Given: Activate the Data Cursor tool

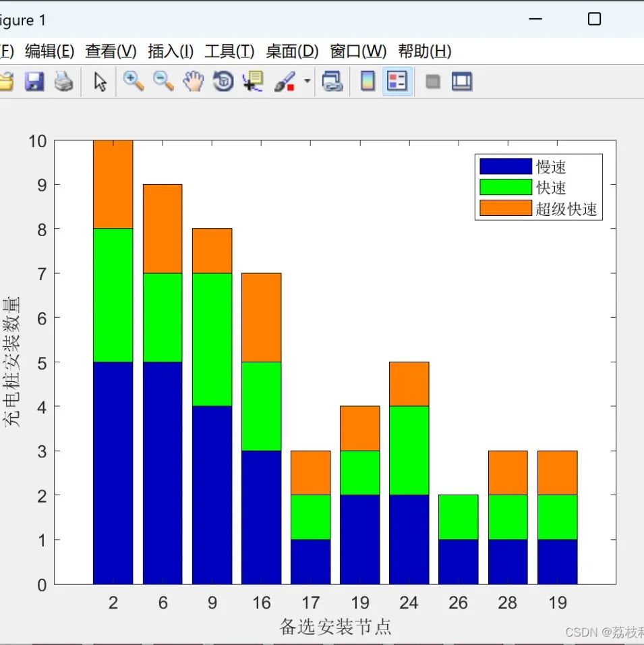Looking at the screenshot, I should point(253,81).
